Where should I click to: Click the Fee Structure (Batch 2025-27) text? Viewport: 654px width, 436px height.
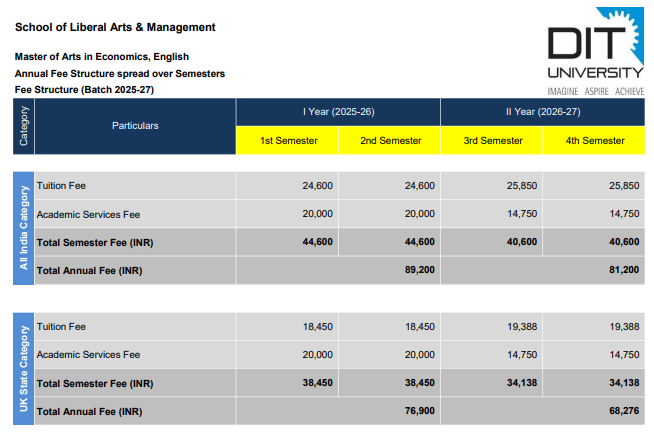[84, 90]
